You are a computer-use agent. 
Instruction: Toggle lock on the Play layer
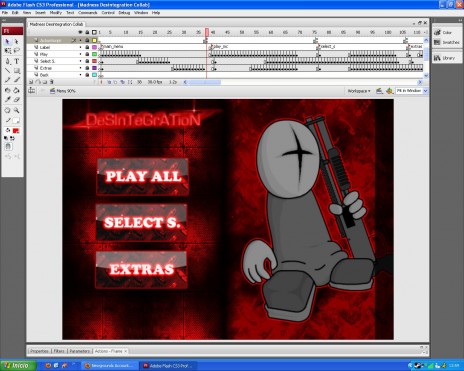tap(87, 54)
